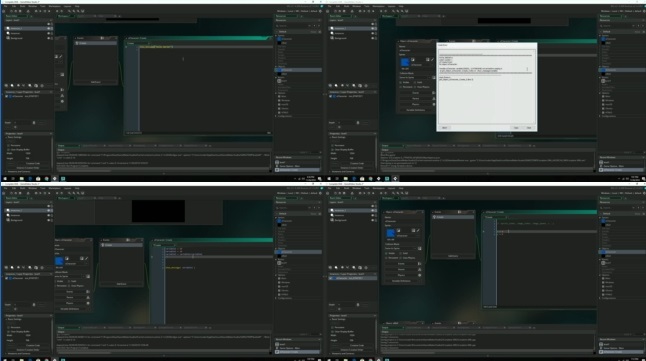Expand Configurations in large-black-rectangle window's resource tree

pos(276,298)
